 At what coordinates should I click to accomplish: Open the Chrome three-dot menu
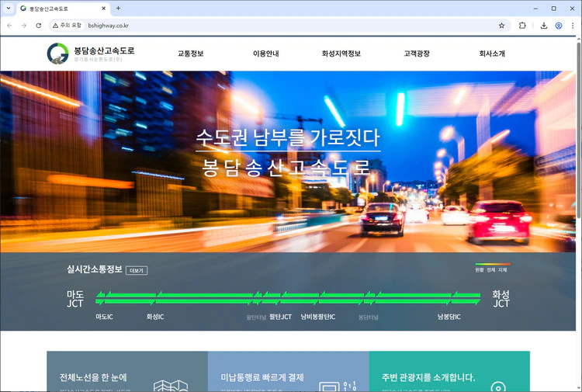(573, 26)
